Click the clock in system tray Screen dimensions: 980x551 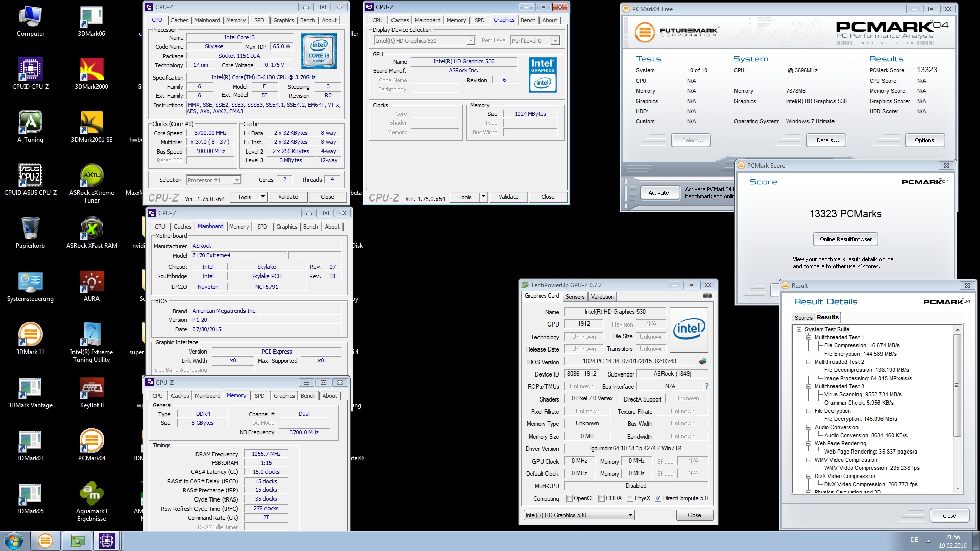(952, 541)
